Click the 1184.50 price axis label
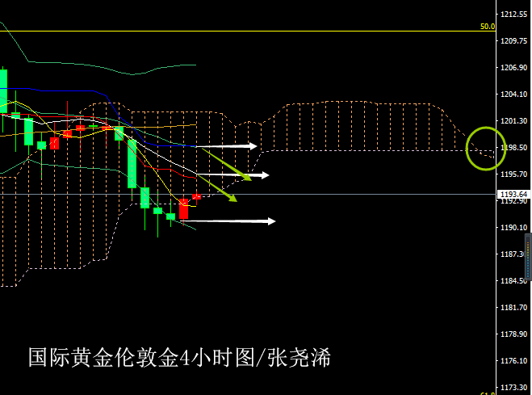This screenshot has height=395, width=532. tap(514, 280)
